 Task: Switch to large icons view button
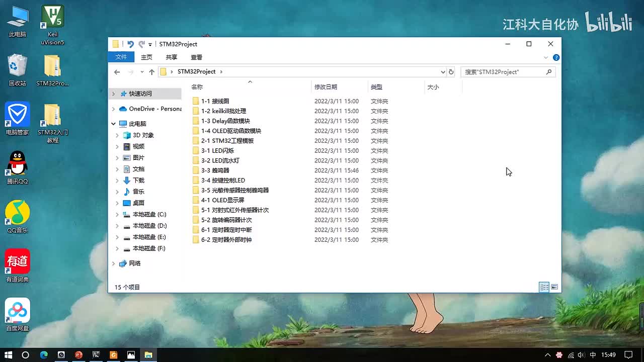pos(554,287)
